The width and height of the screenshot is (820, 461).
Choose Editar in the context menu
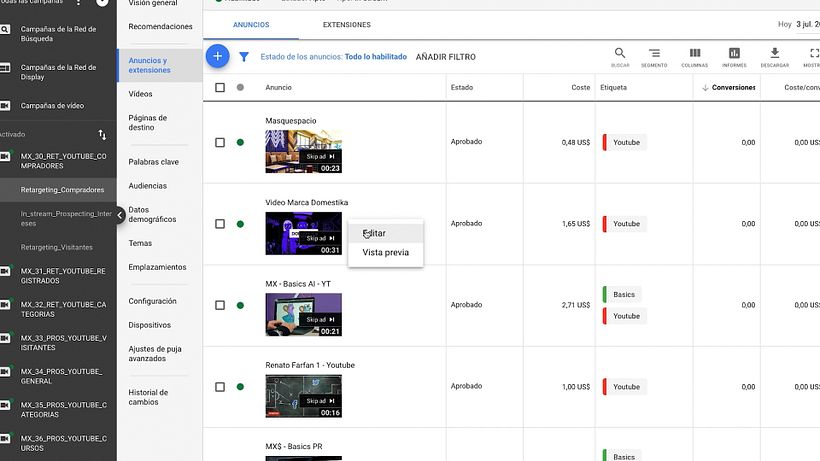click(x=385, y=233)
